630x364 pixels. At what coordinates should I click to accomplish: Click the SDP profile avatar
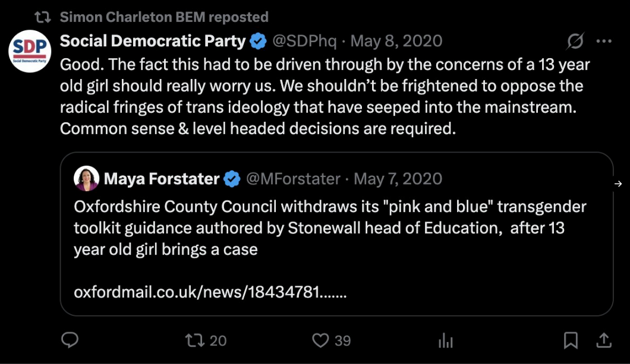30,50
